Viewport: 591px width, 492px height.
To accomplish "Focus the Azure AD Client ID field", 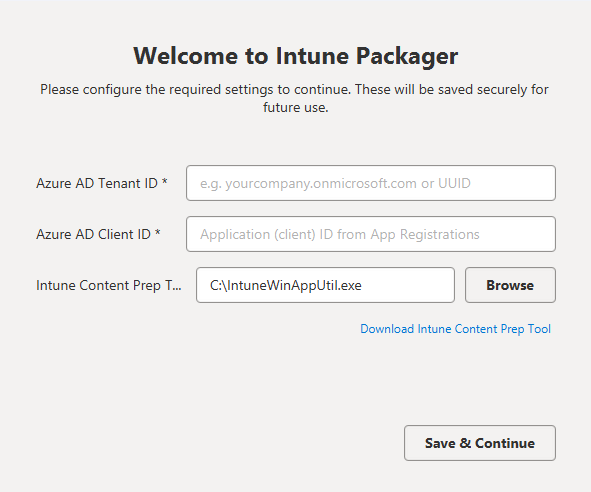I will pos(371,234).
